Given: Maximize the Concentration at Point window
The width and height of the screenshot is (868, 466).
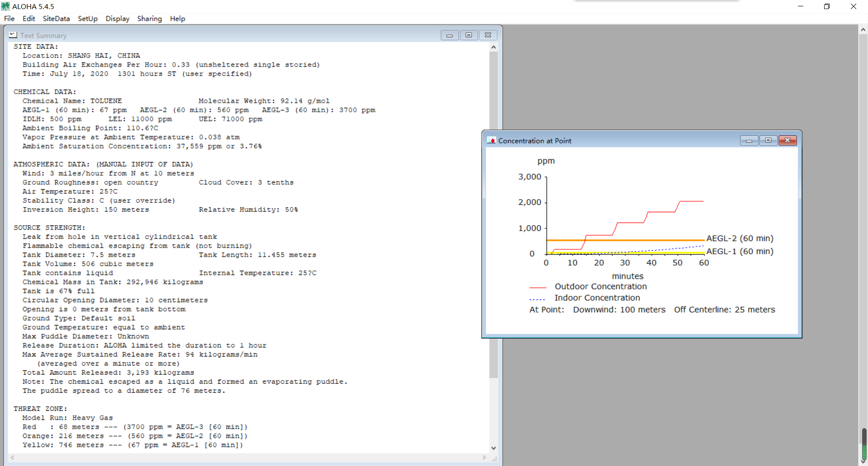Looking at the screenshot, I should (768, 141).
